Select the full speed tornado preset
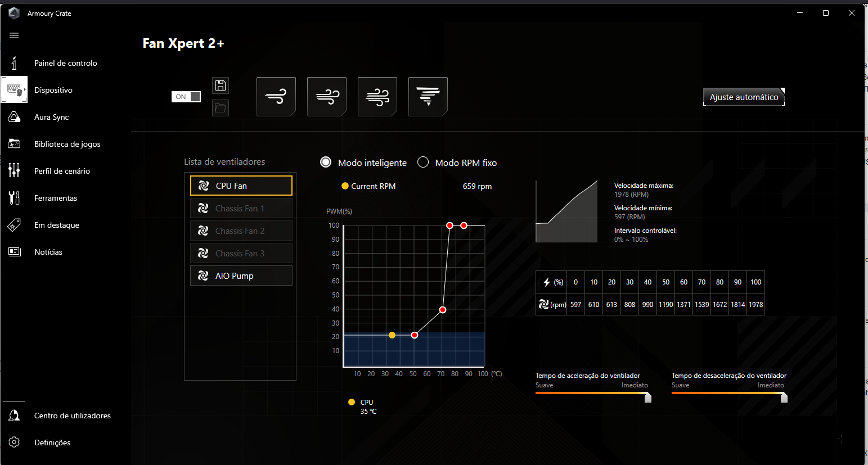Viewport: 868px width, 465px height. pyautogui.click(x=428, y=97)
